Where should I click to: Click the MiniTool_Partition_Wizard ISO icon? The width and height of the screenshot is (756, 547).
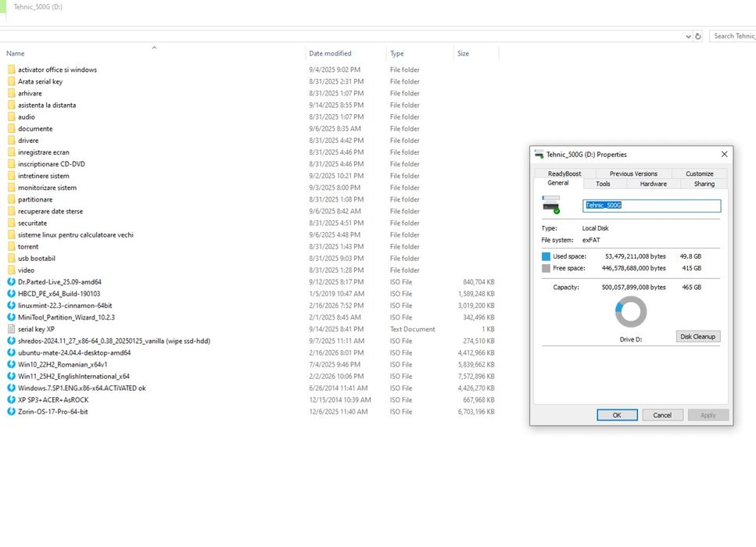point(11,317)
